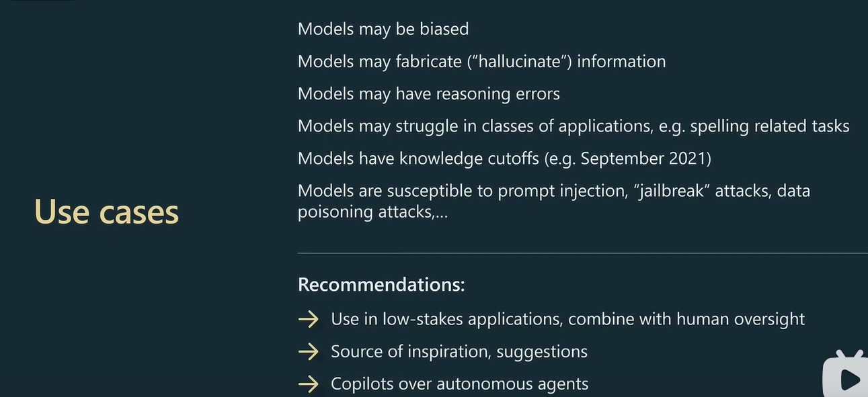
Task: Click the line mentioning spelling related tasks
Action: (x=574, y=126)
